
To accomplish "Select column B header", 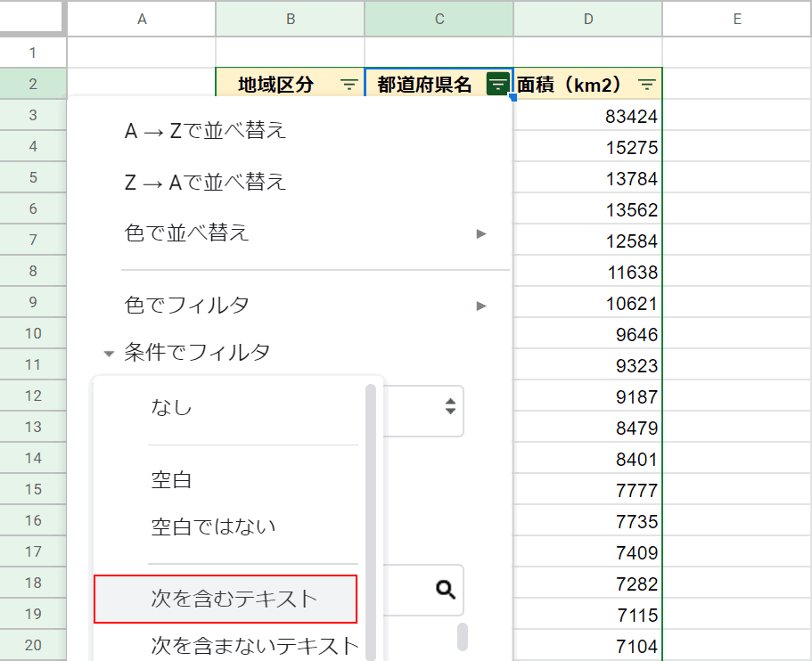I will (291, 19).
